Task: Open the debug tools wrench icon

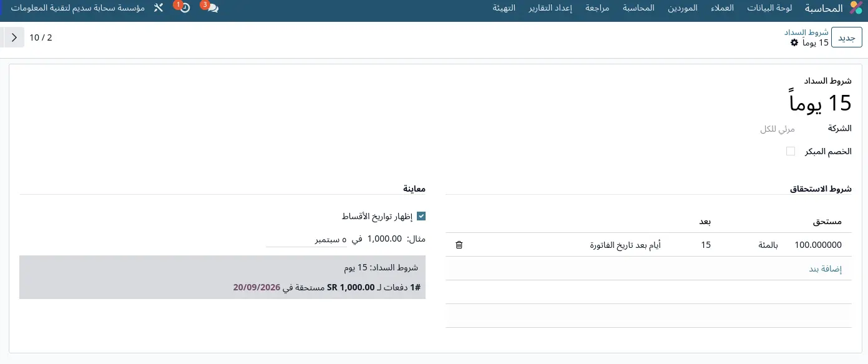Action: pos(158,8)
